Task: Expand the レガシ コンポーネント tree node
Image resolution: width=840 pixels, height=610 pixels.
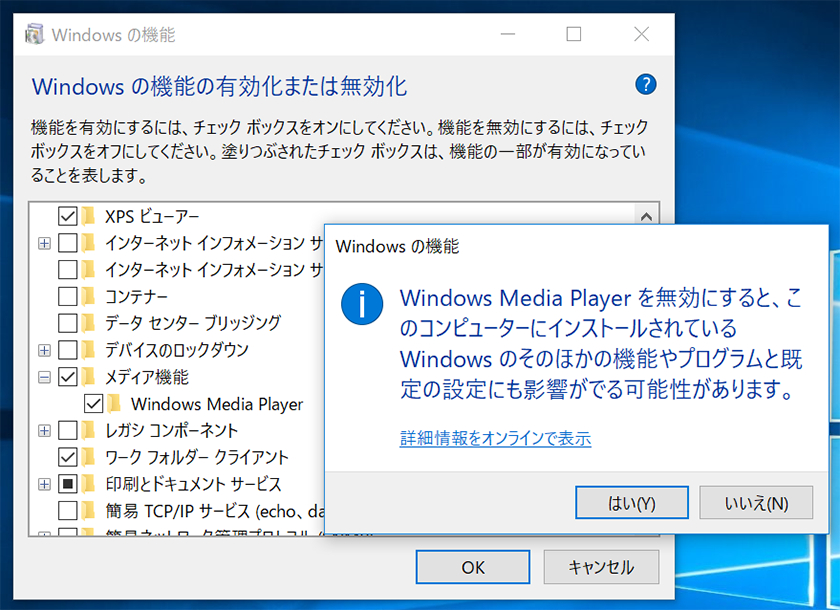Action: 44,431
